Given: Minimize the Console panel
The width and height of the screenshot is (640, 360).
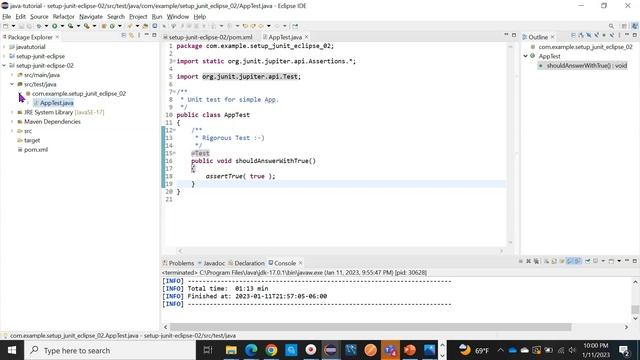Looking at the screenshot, I should point(627,261).
